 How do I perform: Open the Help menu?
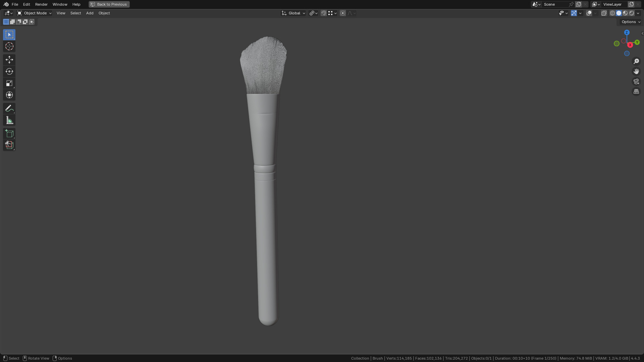point(76,4)
